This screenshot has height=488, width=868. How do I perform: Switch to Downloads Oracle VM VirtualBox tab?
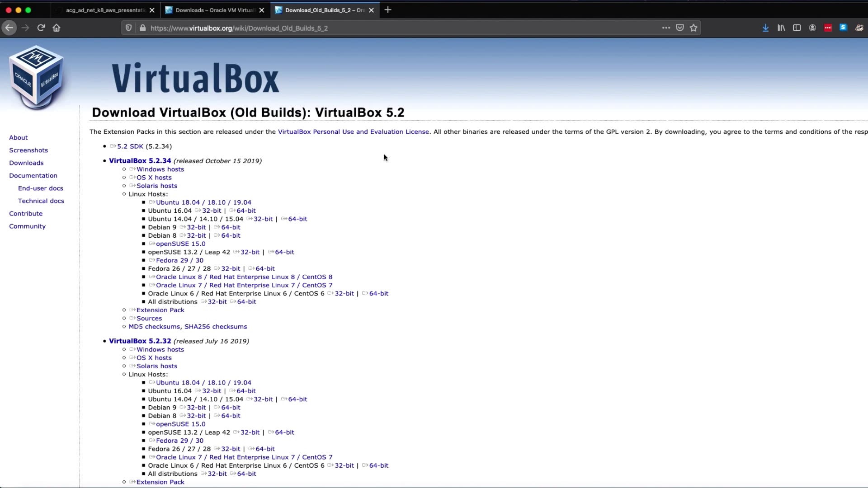[215, 10]
